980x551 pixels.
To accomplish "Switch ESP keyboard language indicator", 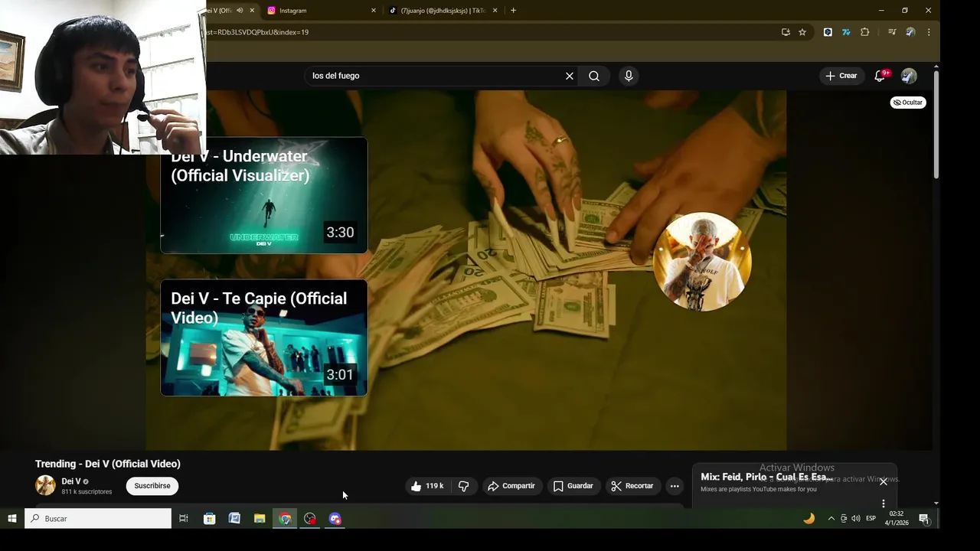I will pos(871,519).
